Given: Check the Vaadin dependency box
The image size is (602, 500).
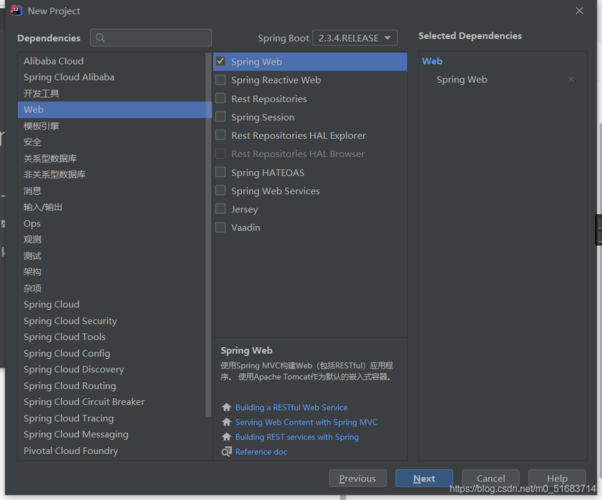Looking at the screenshot, I should (221, 228).
